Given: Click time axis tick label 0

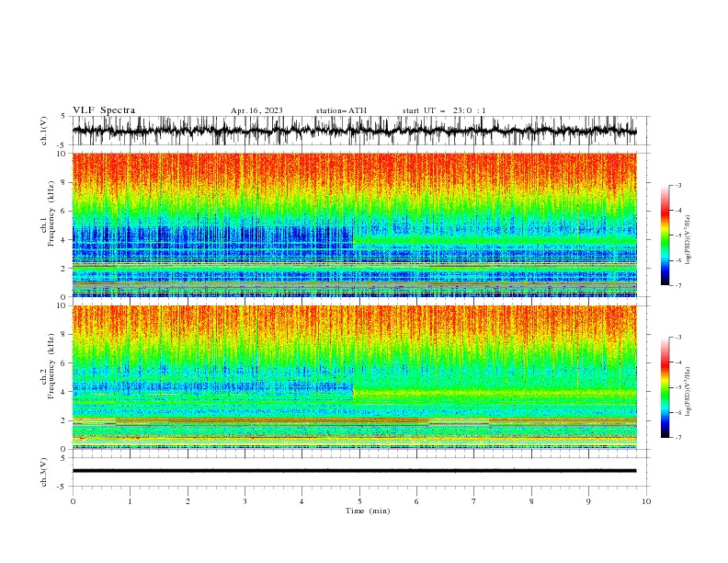Looking at the screenshot, I should [73, 501].
